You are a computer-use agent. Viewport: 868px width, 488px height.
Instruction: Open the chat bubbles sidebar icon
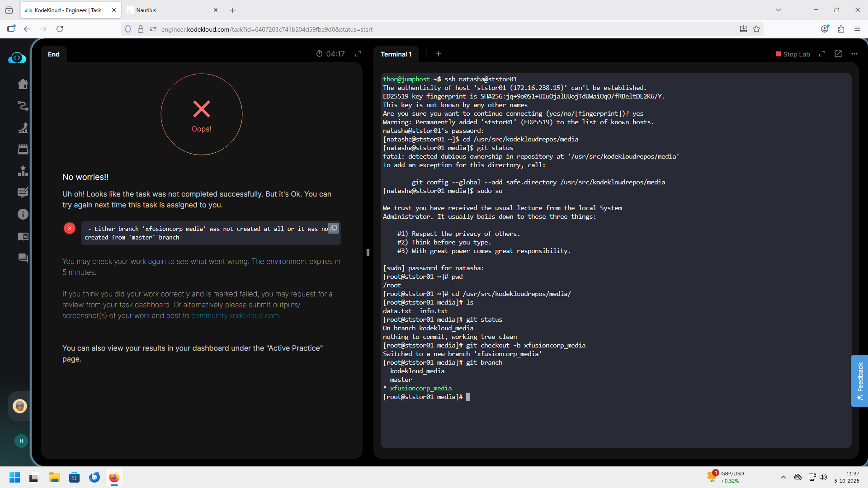click(23, 258)
